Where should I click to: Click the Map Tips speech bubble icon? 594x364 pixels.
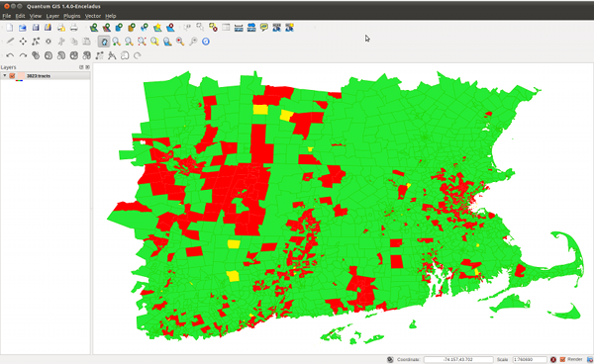264,28
